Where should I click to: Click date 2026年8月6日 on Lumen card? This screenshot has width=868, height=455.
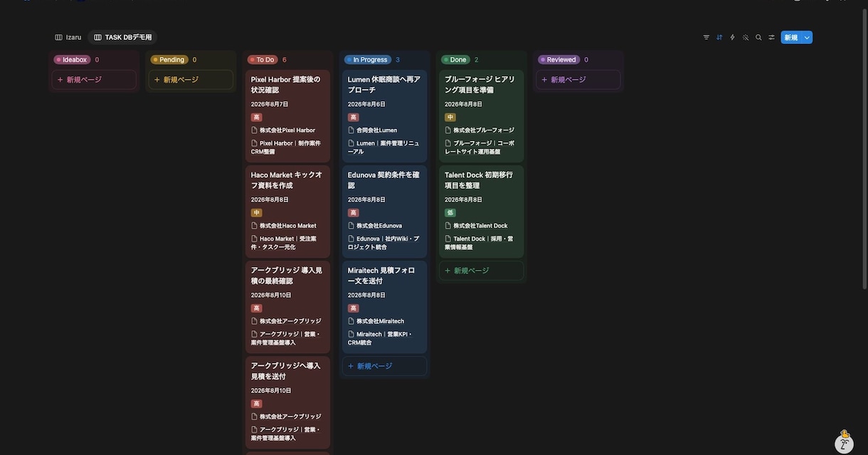[x=366, y=104]
